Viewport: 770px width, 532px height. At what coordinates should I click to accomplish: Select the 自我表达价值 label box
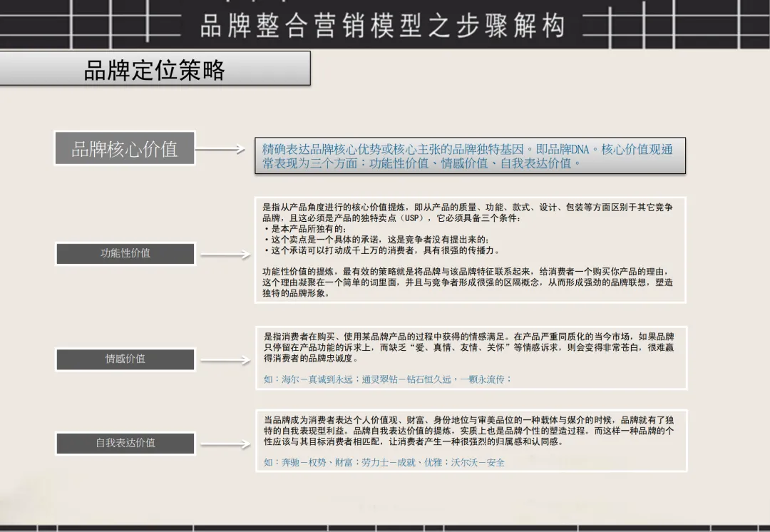[x=125, y=443]
